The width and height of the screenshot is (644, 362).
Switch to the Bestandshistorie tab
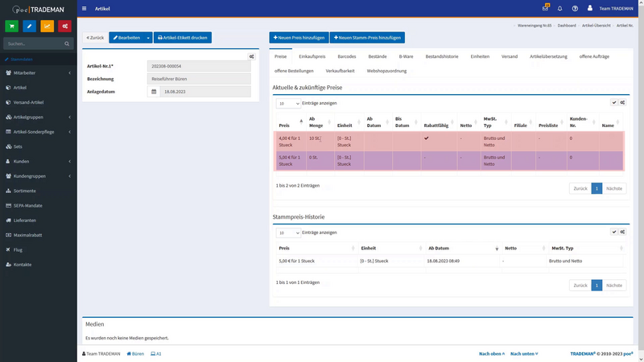pos(441,56)
